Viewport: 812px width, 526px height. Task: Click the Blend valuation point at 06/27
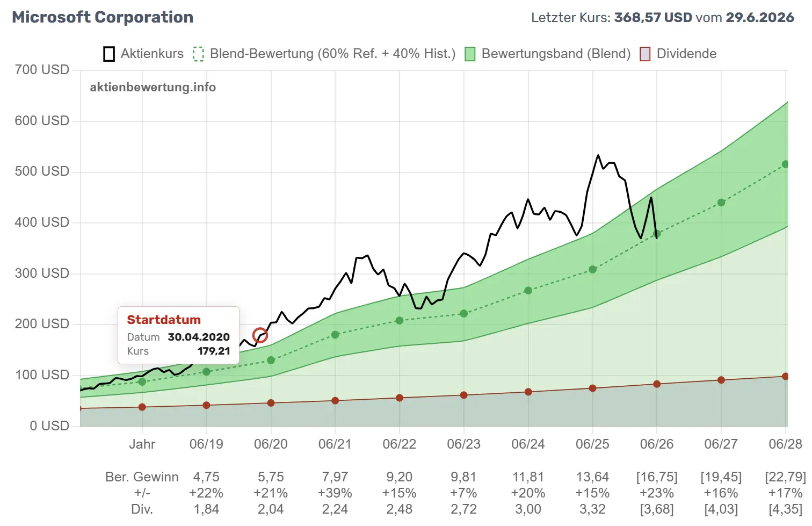click(721, 203)
